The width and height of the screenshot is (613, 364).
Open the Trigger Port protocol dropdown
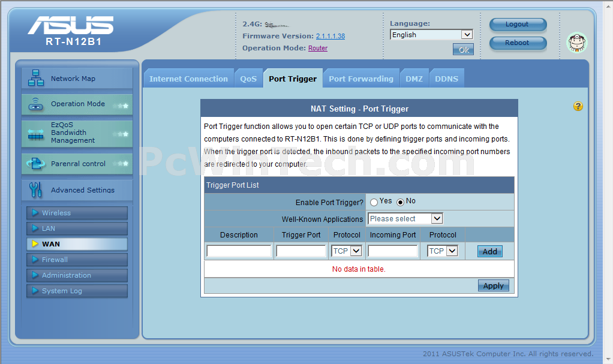346,251
